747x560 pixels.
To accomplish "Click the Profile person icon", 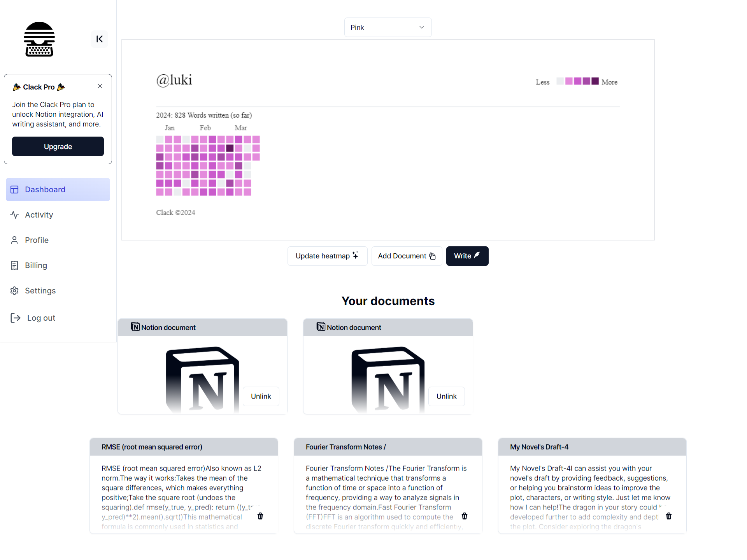I will tap(14, 240).
